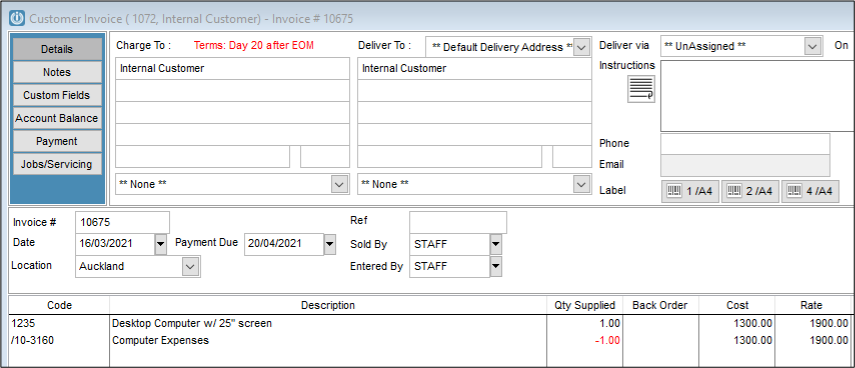Click the quantity 1.00 for Desktop Computer
The height and width of the screenshot is (368, 855).
[x=585, y=323]
